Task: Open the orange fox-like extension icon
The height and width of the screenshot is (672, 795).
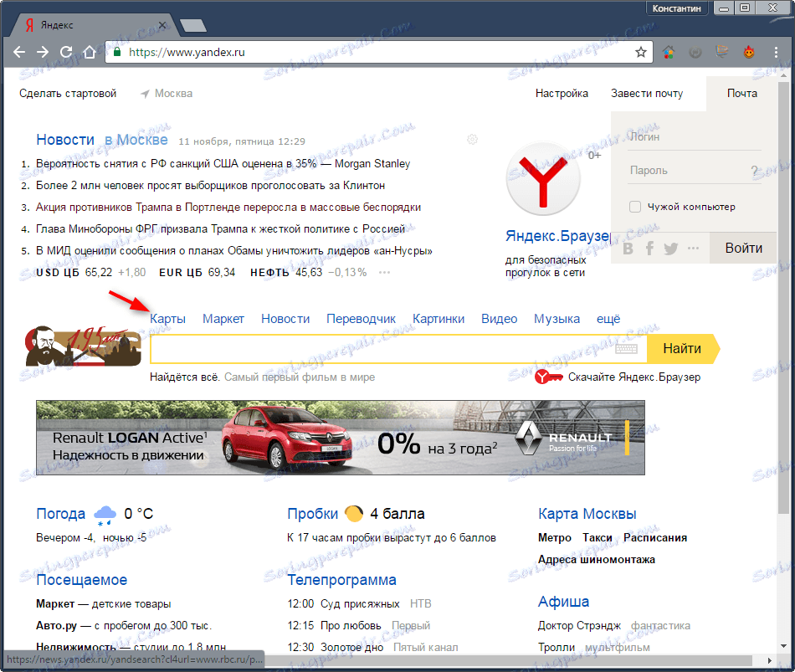Action: point(749,52)
